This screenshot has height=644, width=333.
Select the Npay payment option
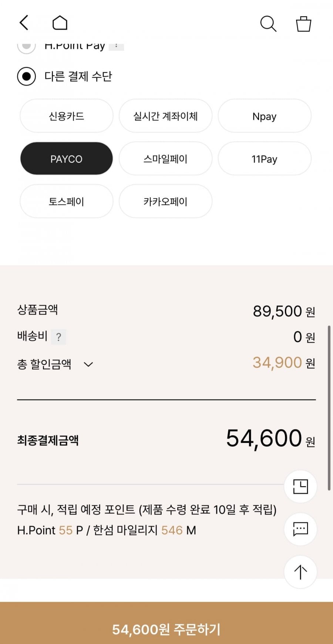(x=264, y=116)
